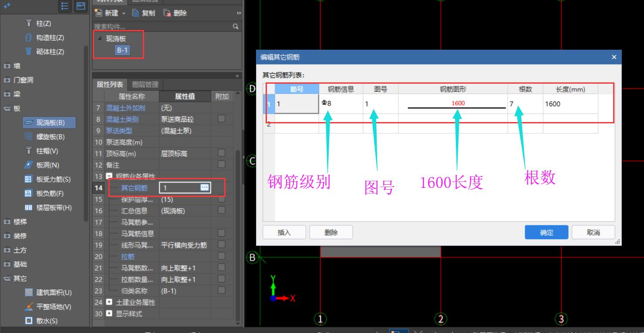The image size is (644, 333).
Task: Toggle the 附加 checkbox for 拉筋
Action: pyautogui.click(x=221, y=256)
